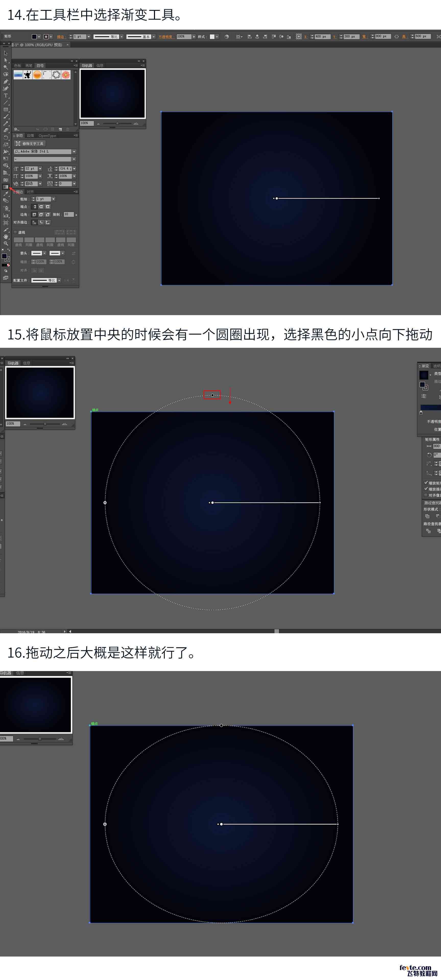Click the fill color swatch in toolbar
441x980 pixels.
4,256
